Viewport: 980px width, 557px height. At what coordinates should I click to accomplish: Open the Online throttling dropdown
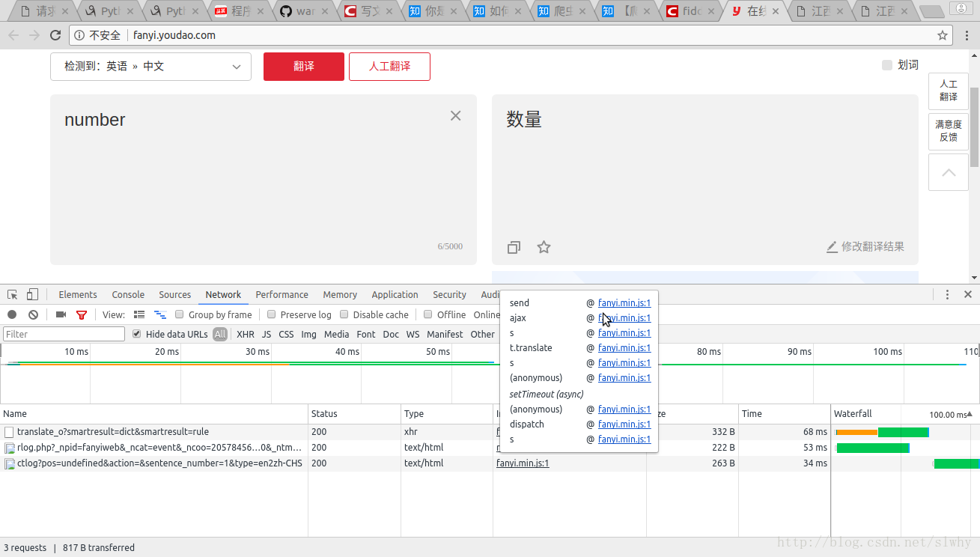coord(487,314)
